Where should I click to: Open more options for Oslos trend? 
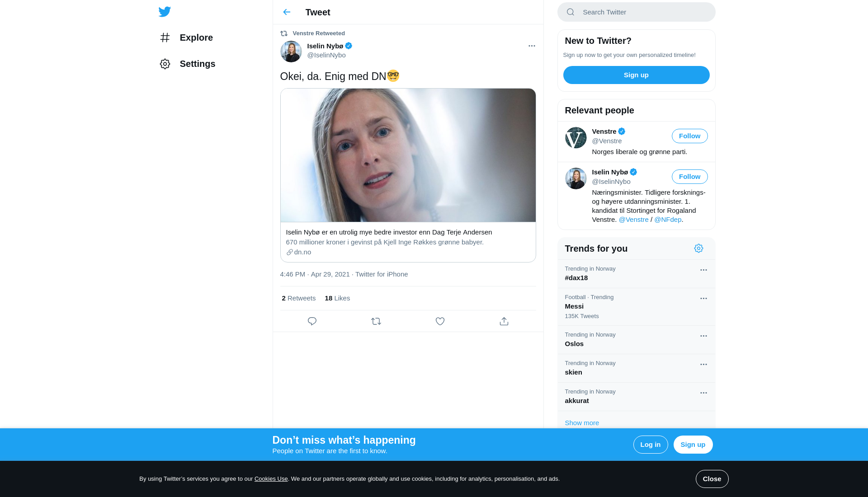(703, 336)
